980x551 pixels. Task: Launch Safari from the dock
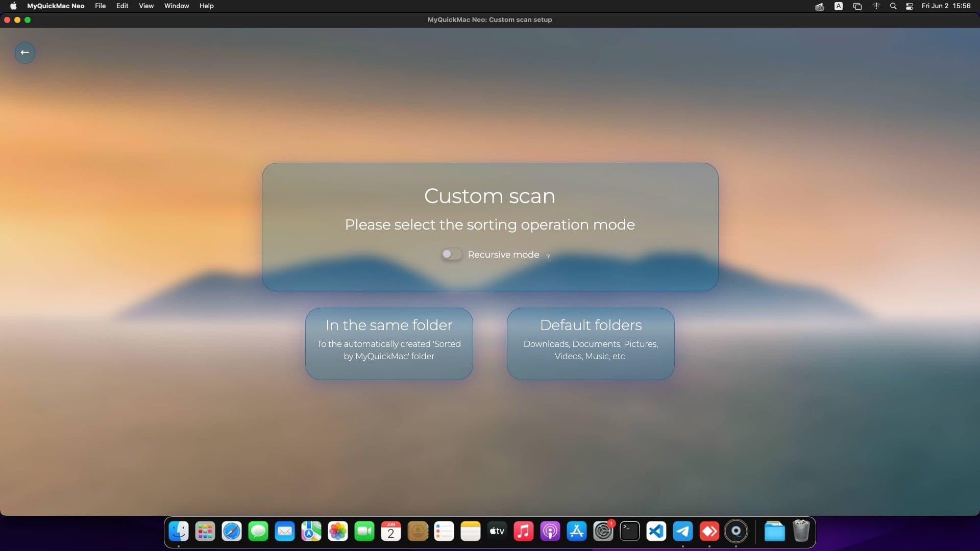pyautogui.click(x=232, y=532)
